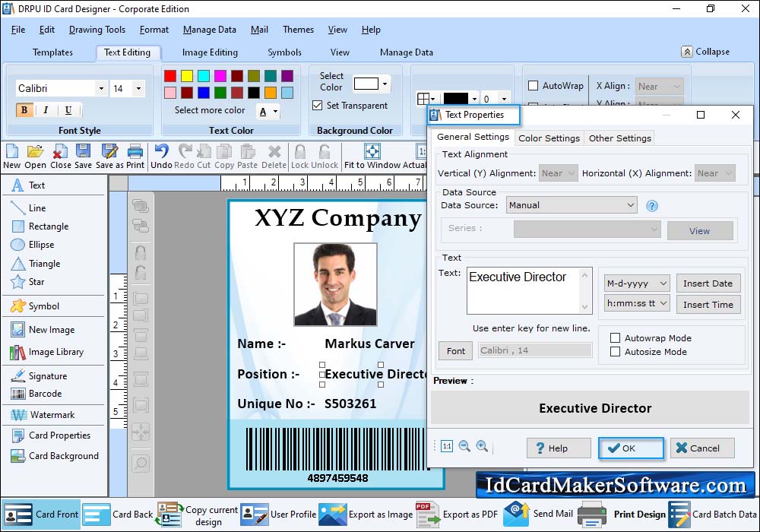Click the Font button
Screen dimensions: 760x532
tap(455, 351)
